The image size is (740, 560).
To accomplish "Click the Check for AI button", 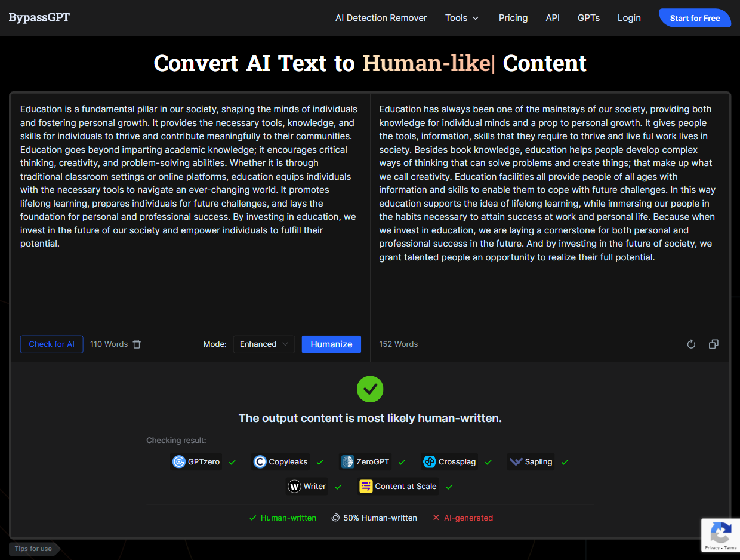I will [52, 344].
